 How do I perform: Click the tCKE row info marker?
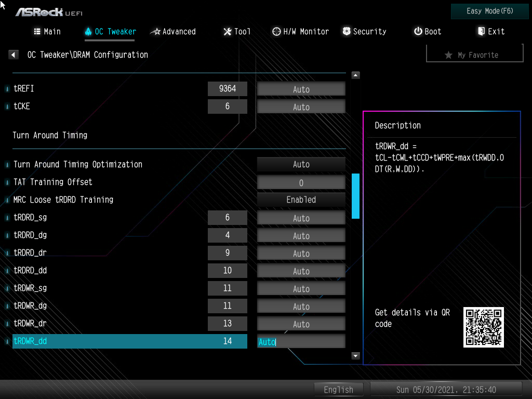(x=7, y=107)
